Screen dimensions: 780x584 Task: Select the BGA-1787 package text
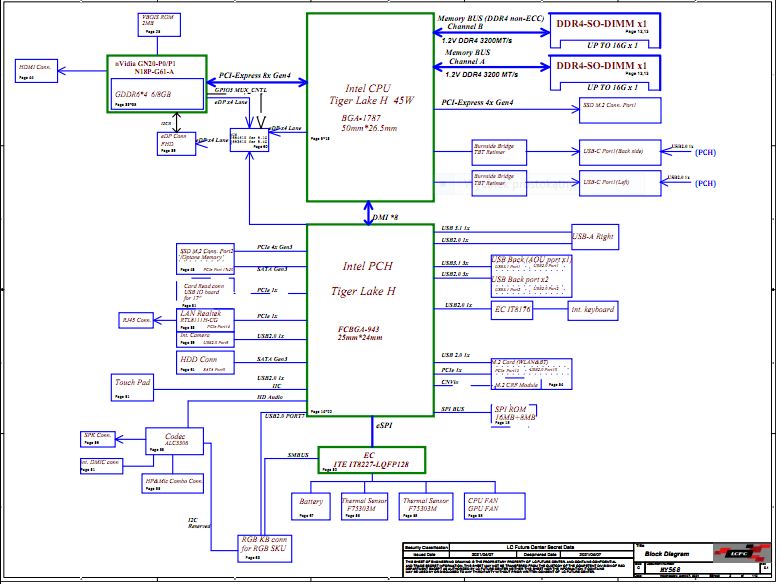tap(361, 118)
